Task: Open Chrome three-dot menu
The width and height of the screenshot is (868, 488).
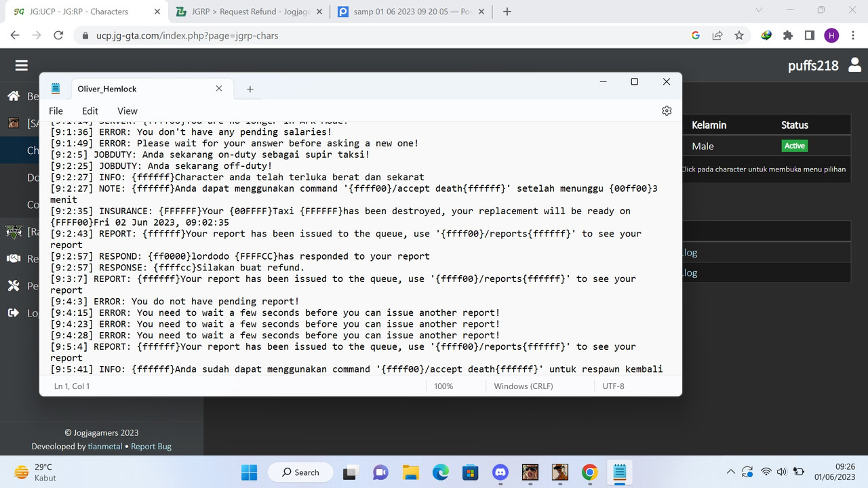Action: (x=852, y=35)
